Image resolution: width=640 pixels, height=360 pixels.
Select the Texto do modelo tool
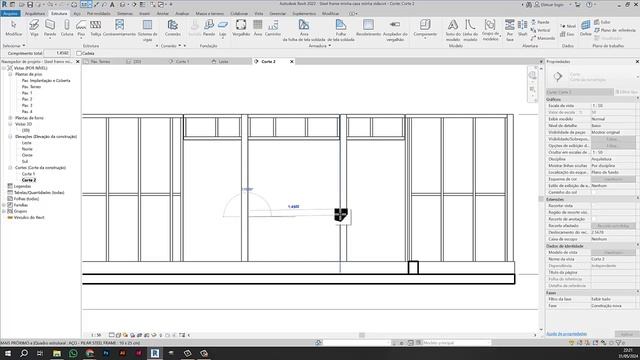(x=453, y=30)
